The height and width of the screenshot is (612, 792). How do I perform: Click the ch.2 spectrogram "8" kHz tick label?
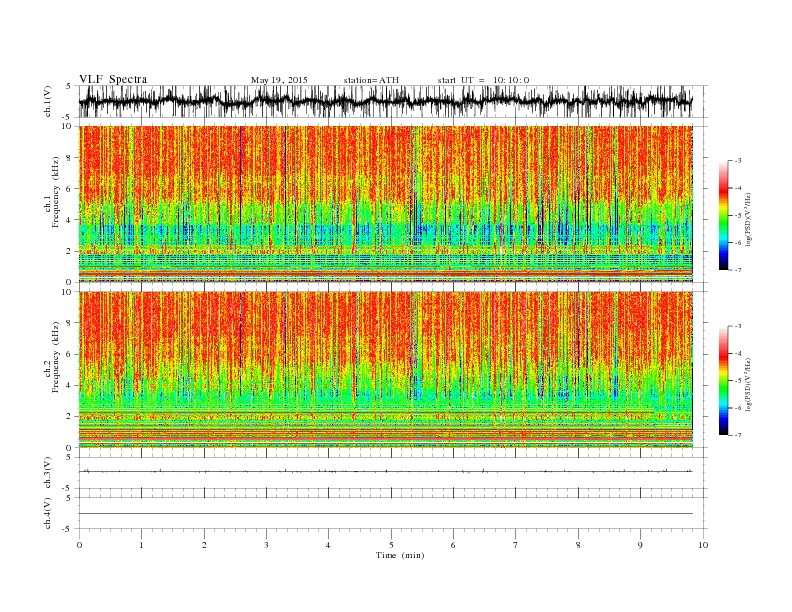click(x=70, y=323)
